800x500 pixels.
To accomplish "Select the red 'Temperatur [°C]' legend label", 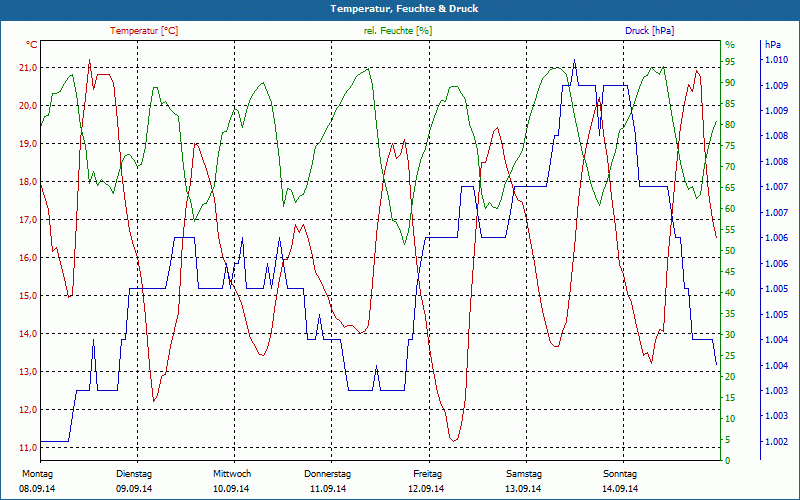I will point(144,31).
